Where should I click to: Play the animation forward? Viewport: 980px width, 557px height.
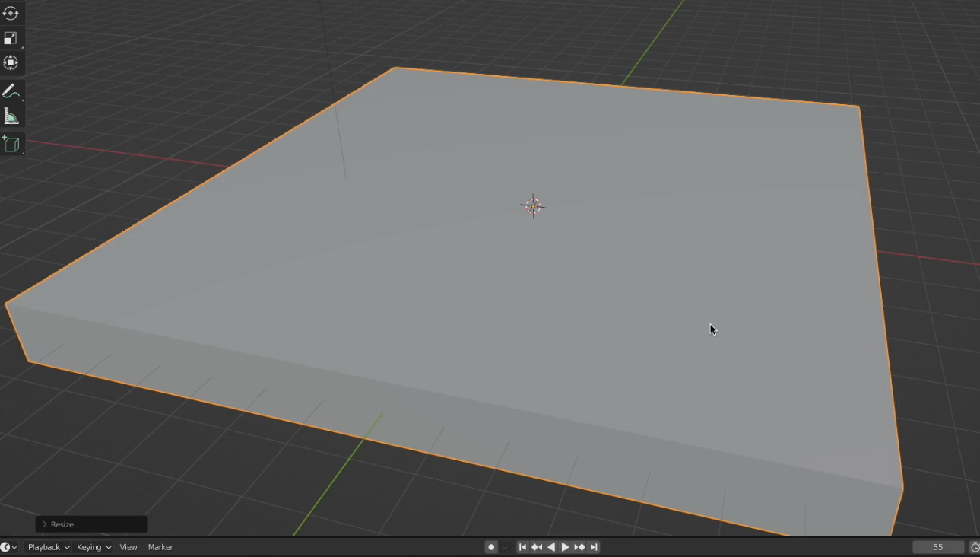coord(565,547)
